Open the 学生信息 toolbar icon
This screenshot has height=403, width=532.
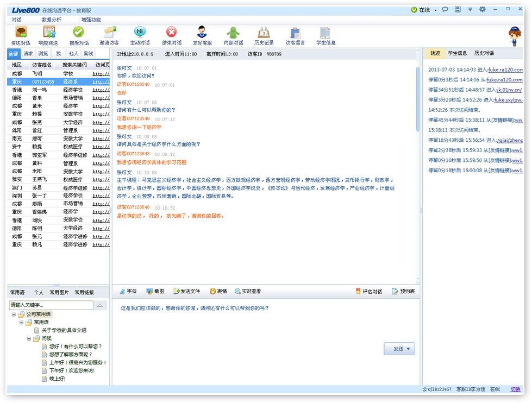point(326,33)
